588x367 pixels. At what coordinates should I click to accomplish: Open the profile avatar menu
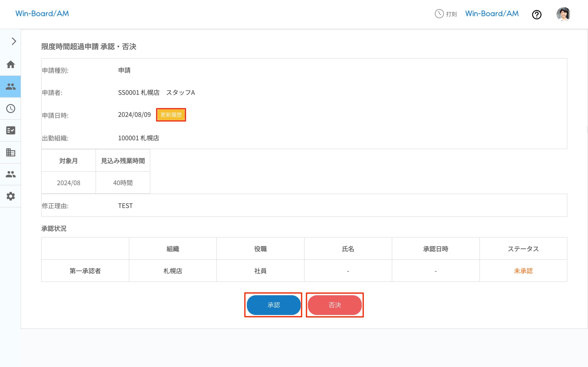[x=563, y=14]
